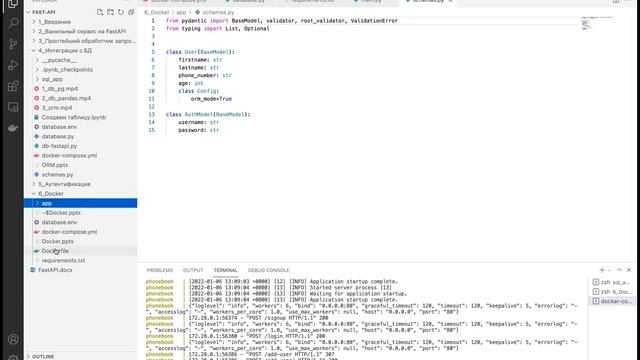Click the 'password: str' code line
This screenshot has height=360, width=640.
click(x=198, y=130)
